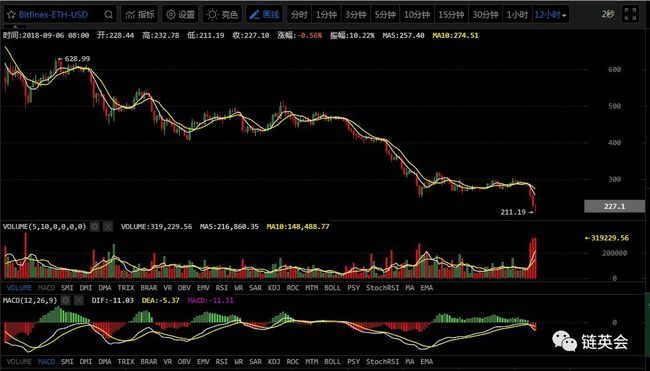
Task: Select SMI in the volume panel's tab row
Action: [67, 287]
